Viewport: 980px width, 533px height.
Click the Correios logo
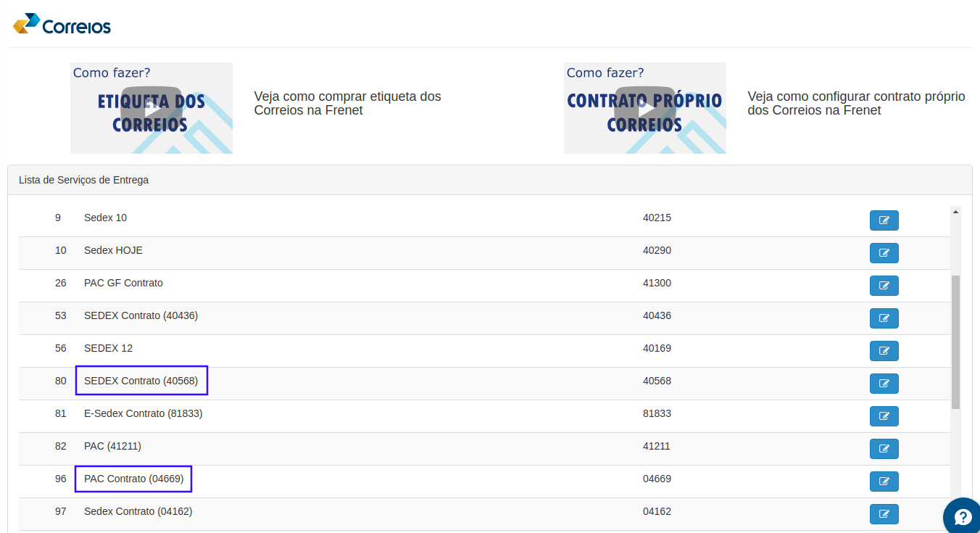(62, 25)
